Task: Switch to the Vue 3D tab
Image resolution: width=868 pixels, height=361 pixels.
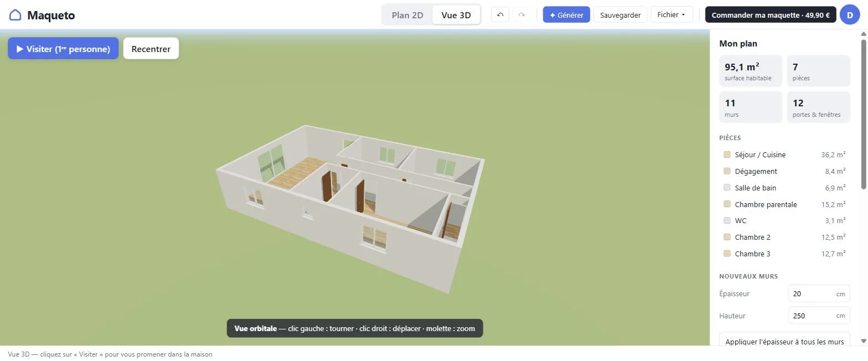Action: click(456, 15)
